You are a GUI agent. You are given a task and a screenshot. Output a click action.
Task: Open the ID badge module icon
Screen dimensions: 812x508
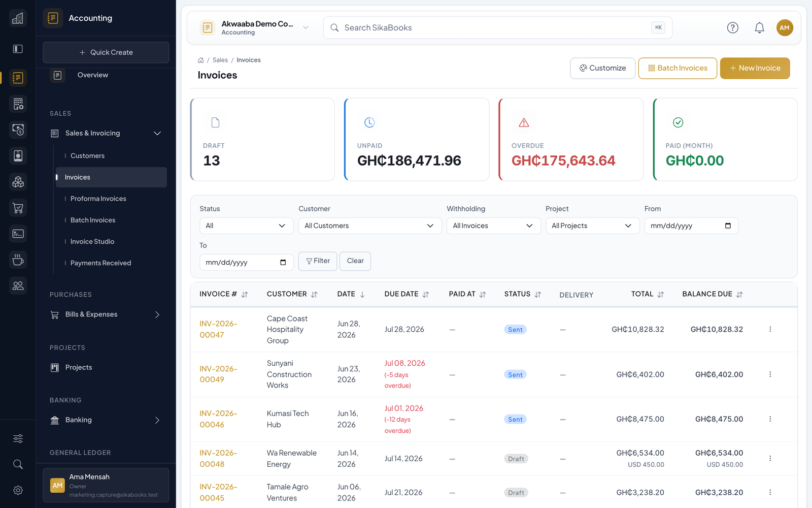coord(18,155)
